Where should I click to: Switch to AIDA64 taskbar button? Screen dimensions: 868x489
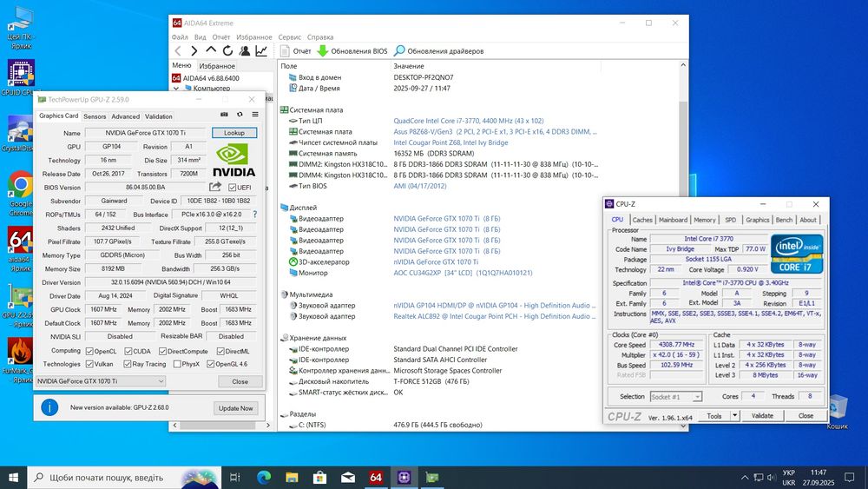[x=376, y=478]
